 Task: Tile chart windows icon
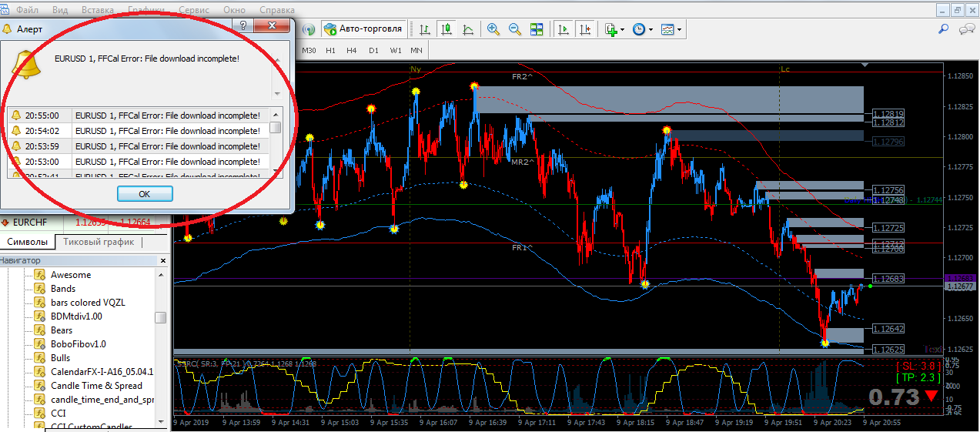(x=537, y=29)
